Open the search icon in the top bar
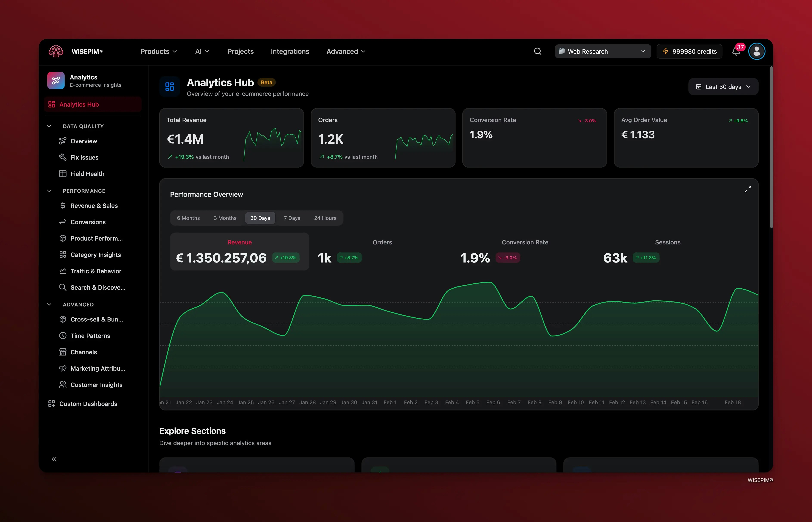This screenshot has width=812, height=522. point(537,51)
